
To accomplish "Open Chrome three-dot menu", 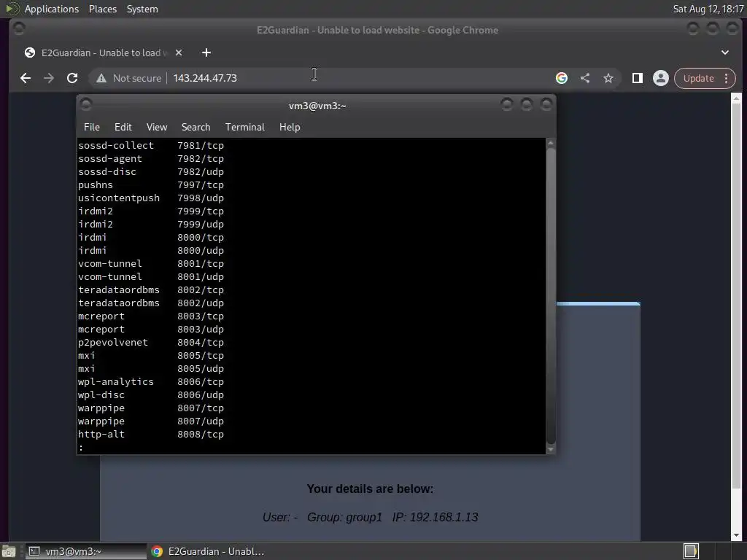I will click(727, 78).
